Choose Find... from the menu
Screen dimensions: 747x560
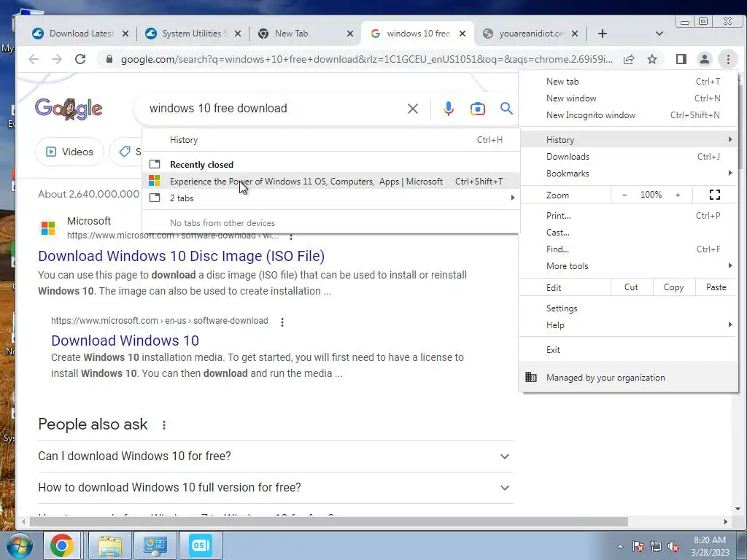(x=628, y=249)
